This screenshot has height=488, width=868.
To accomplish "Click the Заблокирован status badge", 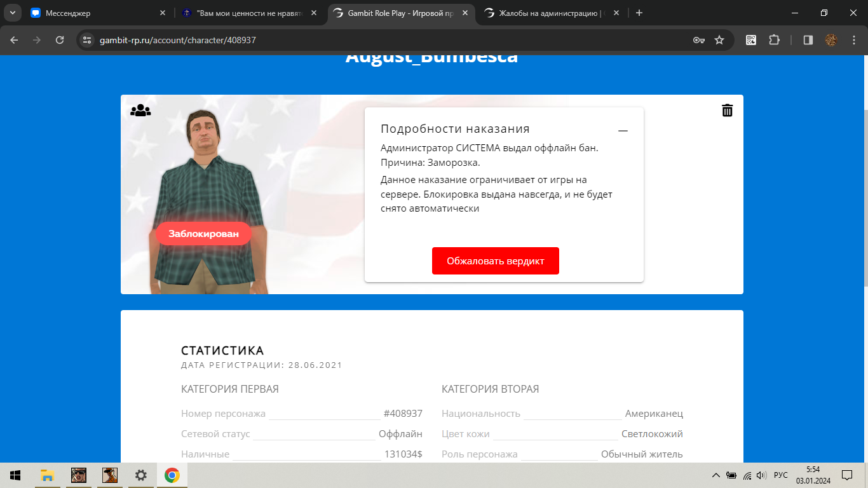I will pyautogui.click(x=203, y=234).
